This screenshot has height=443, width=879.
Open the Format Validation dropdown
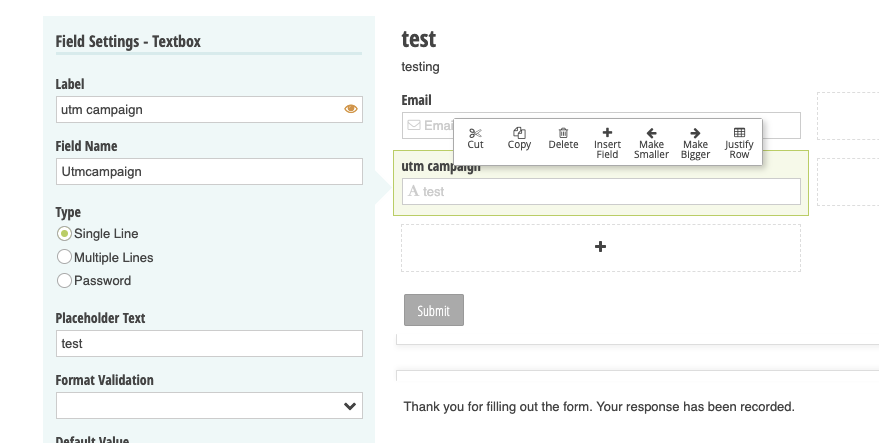pyautogui.click(x=208, y=406)
